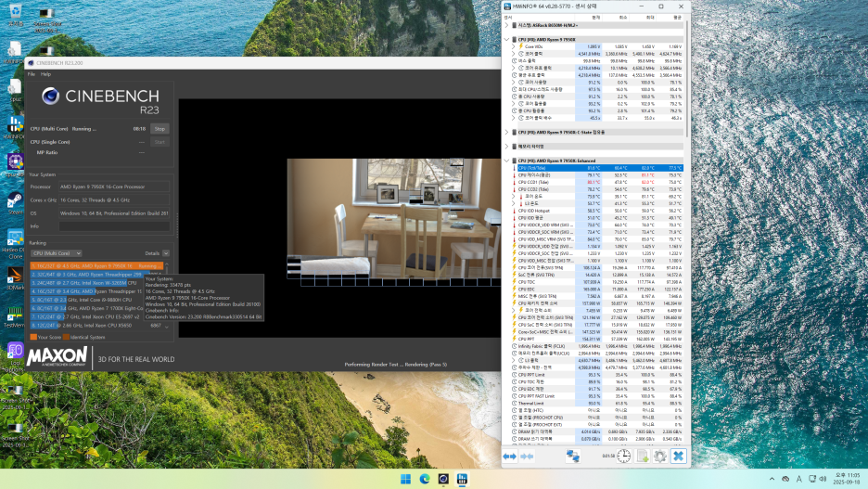Open the Recycle Bin desktop icon
This screenshot has height=489, width=868.
point(16,15)
